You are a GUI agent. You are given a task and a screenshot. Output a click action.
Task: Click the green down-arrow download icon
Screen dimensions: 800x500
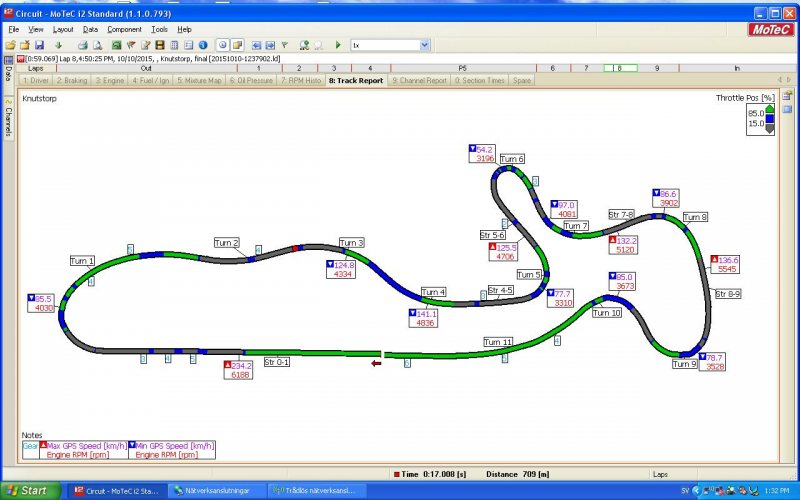(x=58, y=45)
